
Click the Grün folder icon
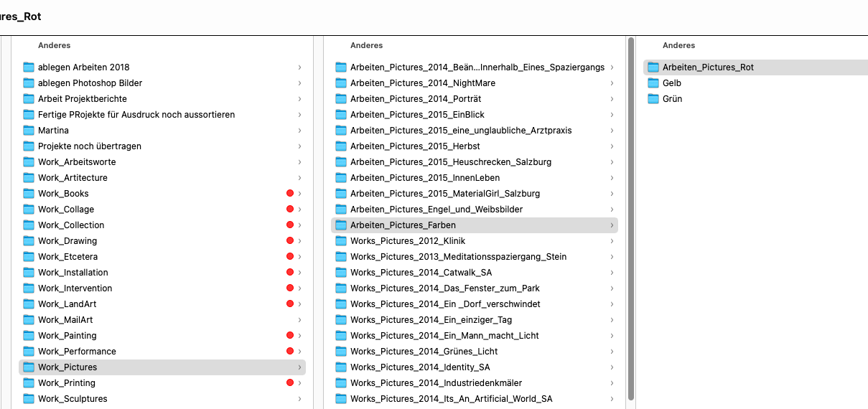653,99
